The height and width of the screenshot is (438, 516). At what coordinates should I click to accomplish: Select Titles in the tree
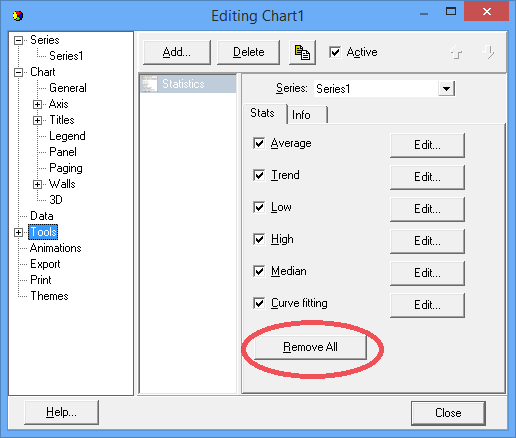pyautogui.click(x=62, y=120)
